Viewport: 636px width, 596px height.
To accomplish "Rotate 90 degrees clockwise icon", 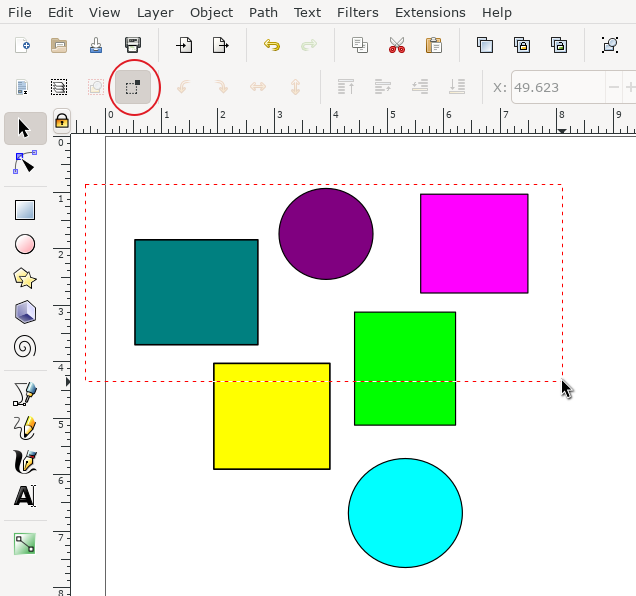I will pos(221,87).
